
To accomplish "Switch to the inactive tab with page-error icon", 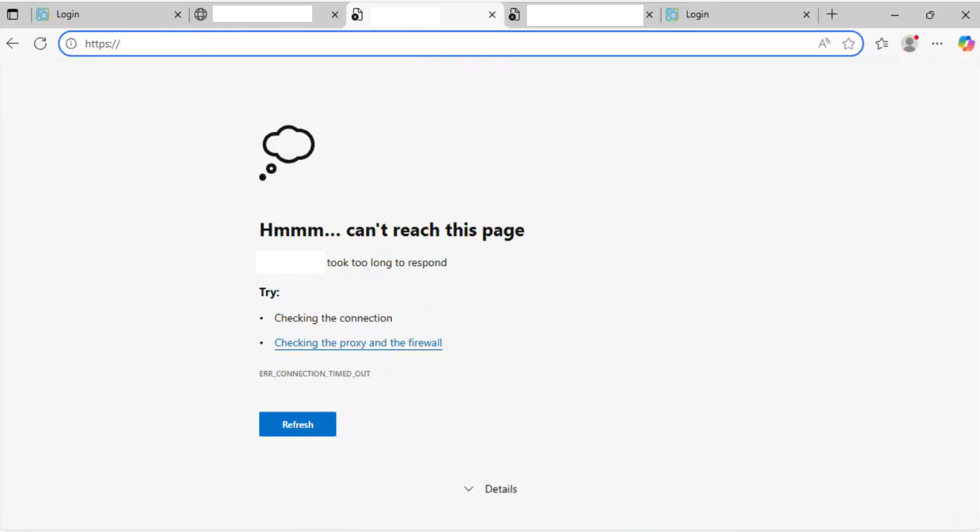I will [581, 14].
